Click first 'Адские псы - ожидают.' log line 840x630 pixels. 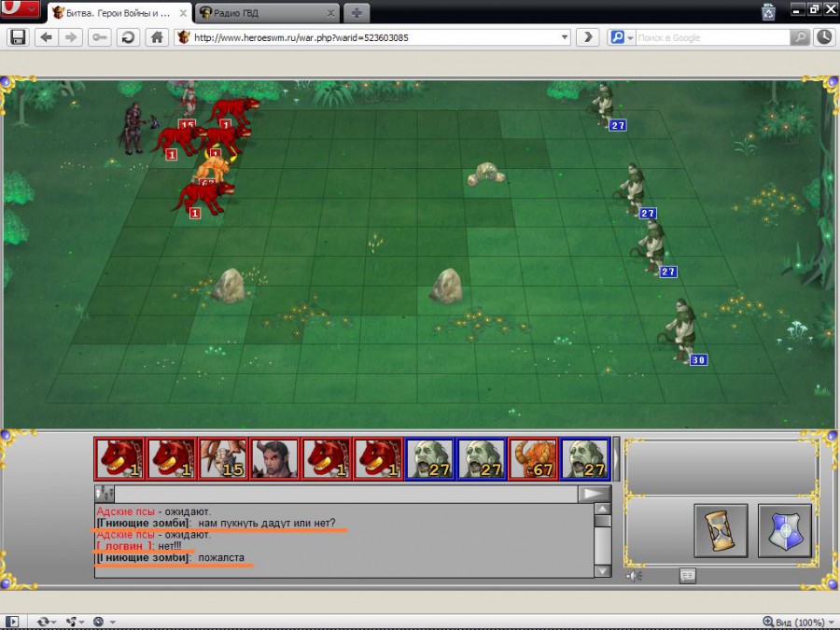(x=153, y=511)
